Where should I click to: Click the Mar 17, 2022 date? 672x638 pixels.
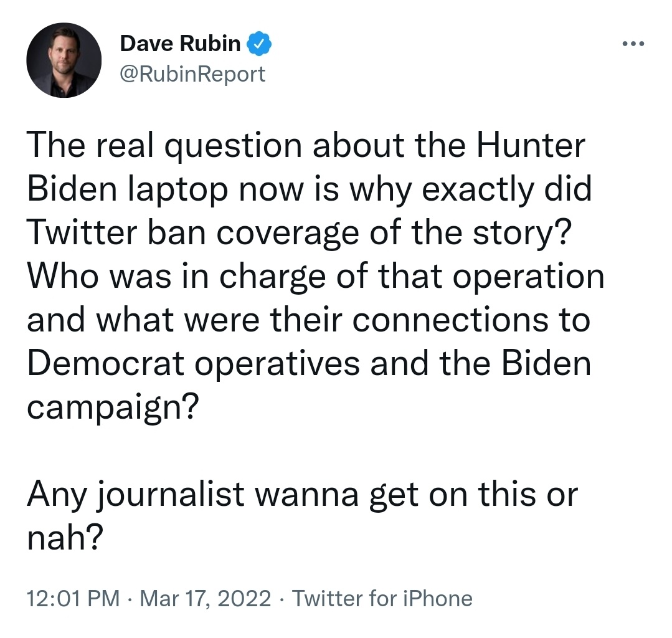(x=206, y=599)
